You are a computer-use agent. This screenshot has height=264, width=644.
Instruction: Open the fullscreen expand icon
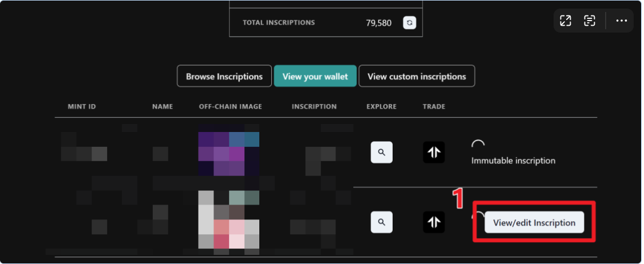point(566,21)
